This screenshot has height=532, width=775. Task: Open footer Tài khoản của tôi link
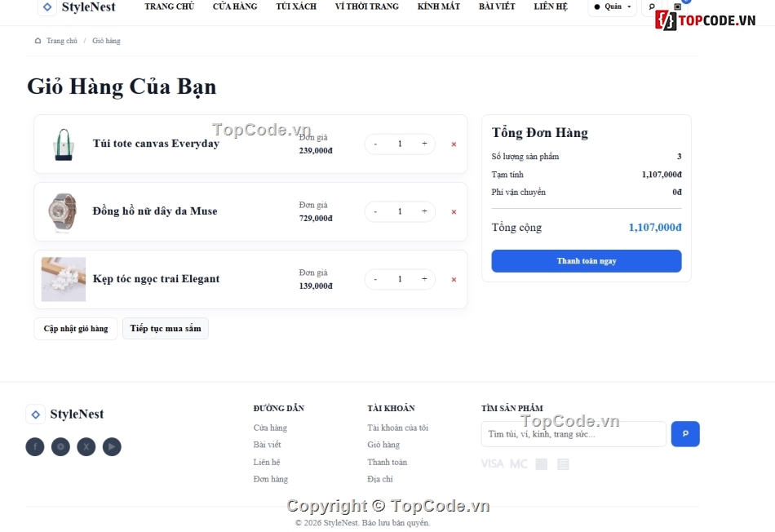397,428
